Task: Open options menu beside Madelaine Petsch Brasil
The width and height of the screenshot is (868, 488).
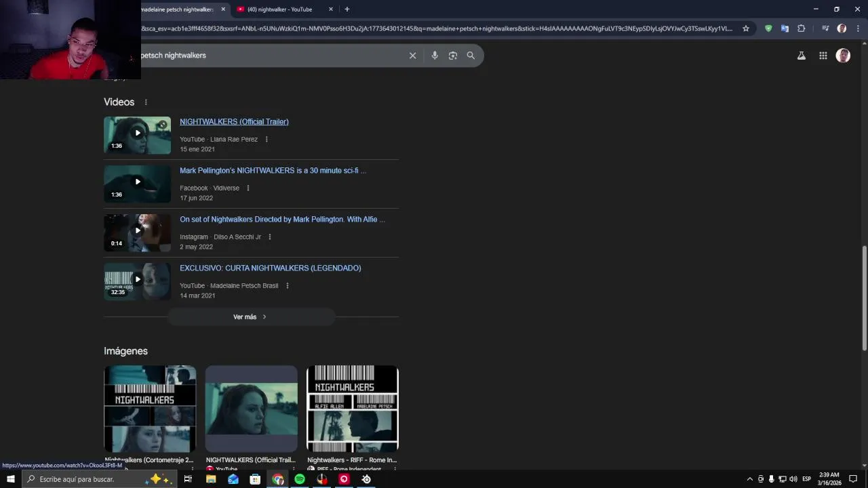Action: [x=288, y=286]
